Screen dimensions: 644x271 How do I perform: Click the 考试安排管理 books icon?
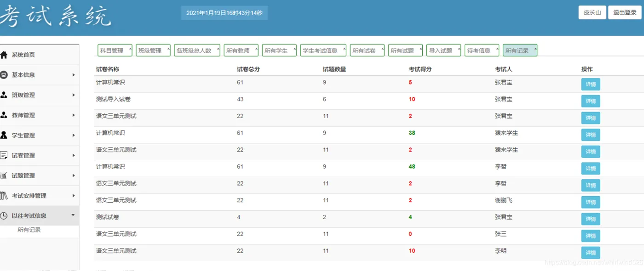tap(4, 196)
